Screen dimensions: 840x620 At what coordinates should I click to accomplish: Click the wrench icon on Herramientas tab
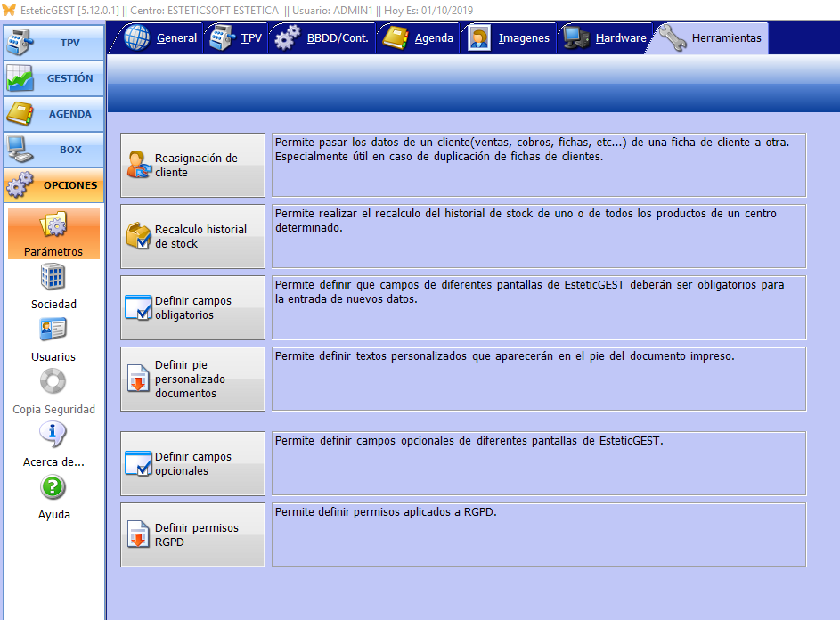click(x=672, y=38)
